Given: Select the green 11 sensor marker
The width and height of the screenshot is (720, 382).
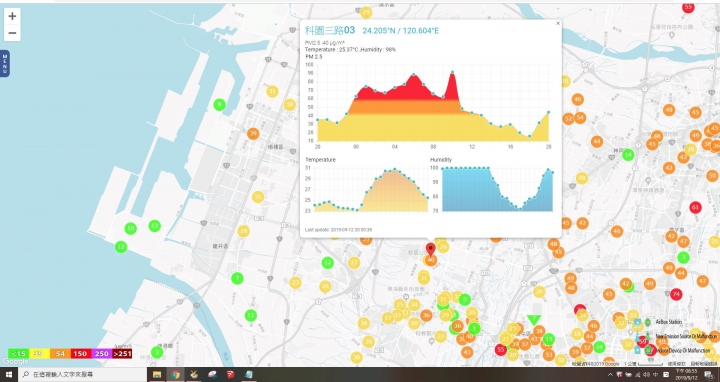Looking at the screenshot, I should (x=250, y=315).
